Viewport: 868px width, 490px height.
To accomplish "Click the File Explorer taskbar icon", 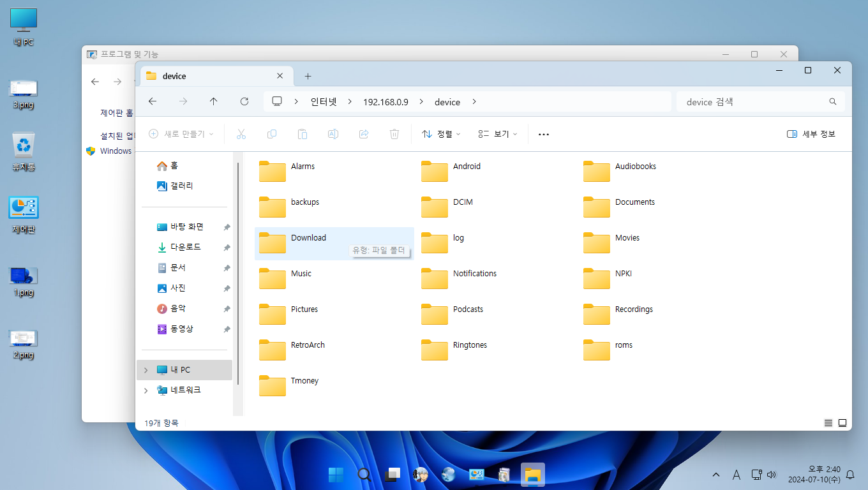I will 533,475.
